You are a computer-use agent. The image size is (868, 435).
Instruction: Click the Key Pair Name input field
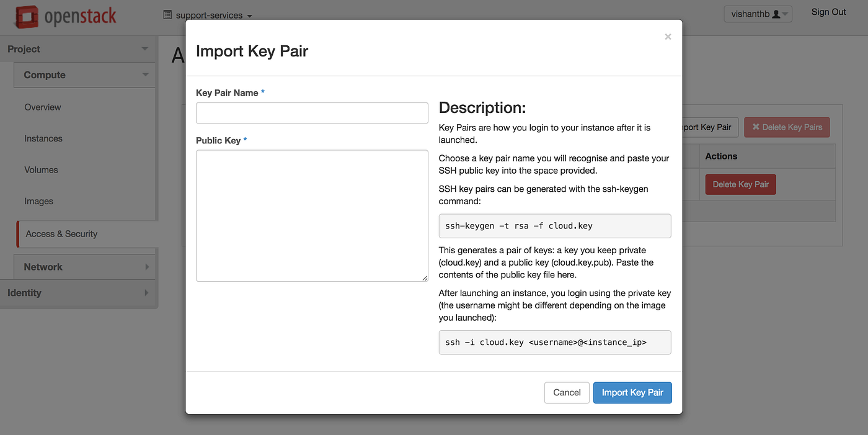[312, 112]
